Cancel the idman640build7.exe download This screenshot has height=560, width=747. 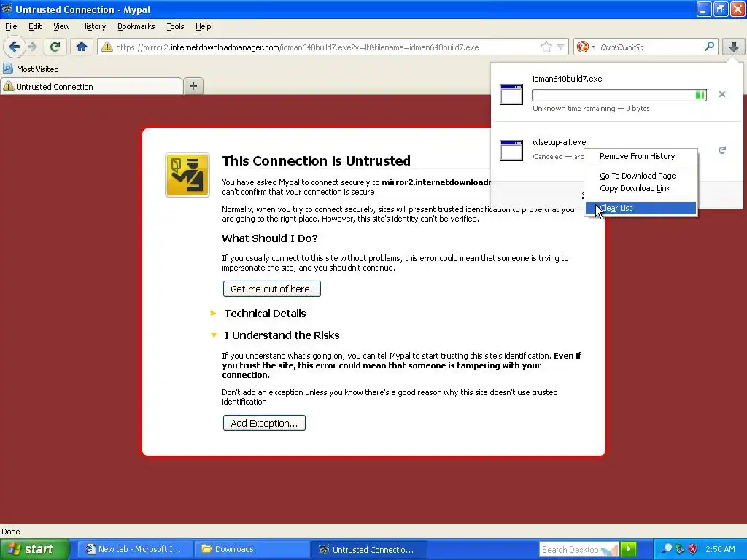click(721, 94)
